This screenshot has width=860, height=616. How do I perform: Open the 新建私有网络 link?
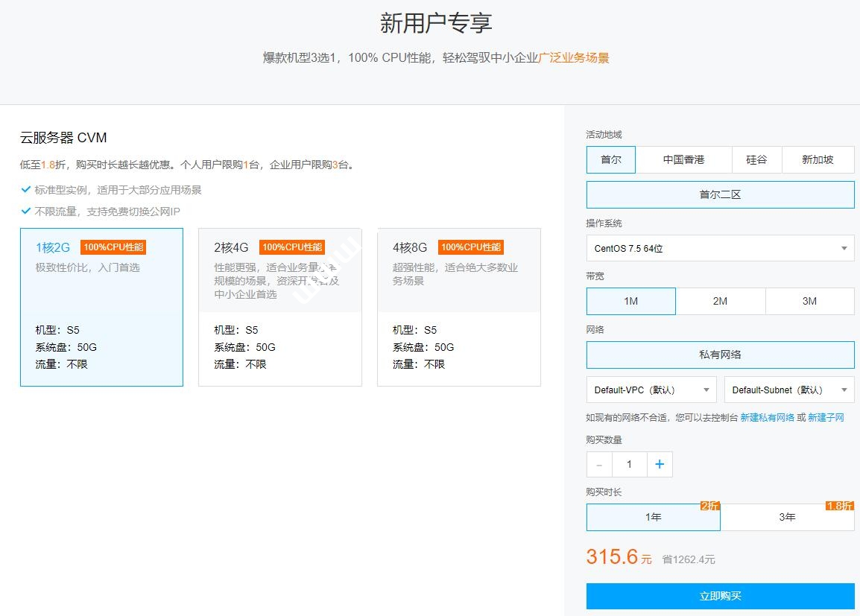(x=767, y=418)
